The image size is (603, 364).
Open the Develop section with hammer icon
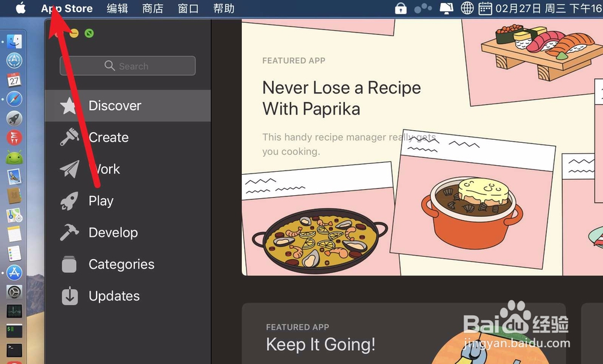coord(128,233)
